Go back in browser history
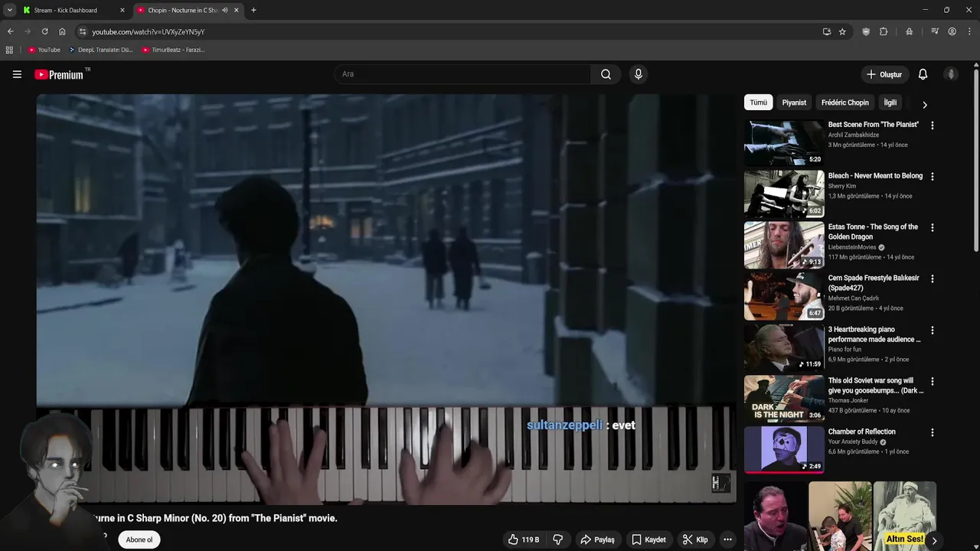980x551 pixels. 10,31
